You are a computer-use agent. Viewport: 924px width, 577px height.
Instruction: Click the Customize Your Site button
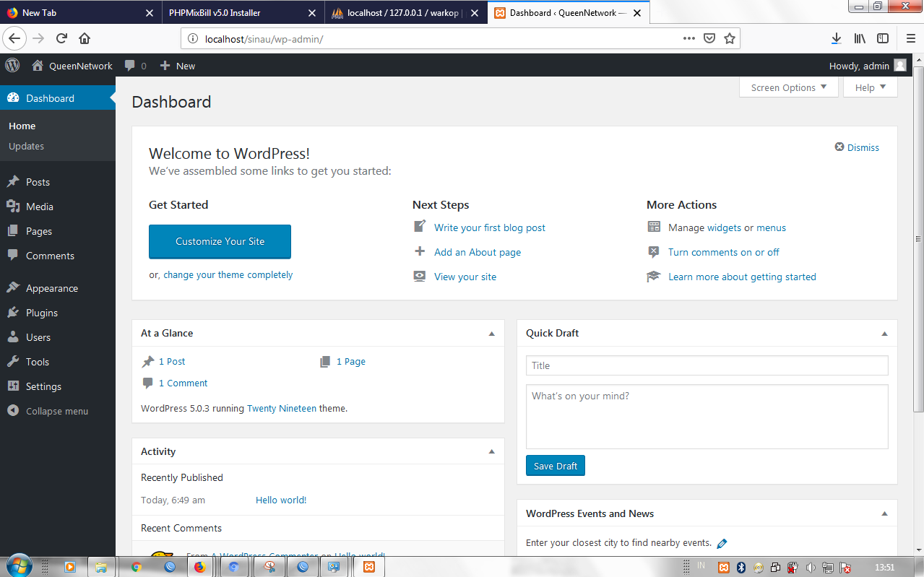tap(220, 241)
